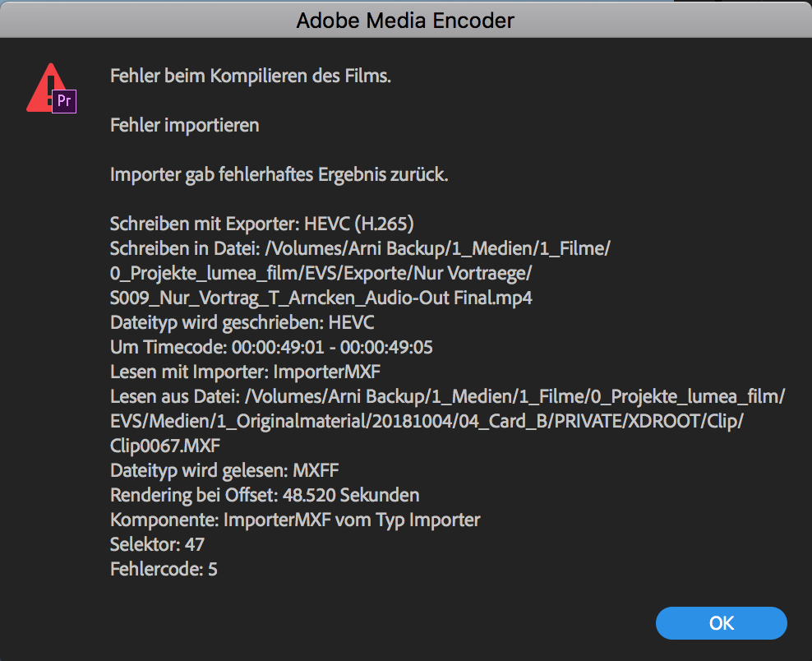Click the OK button to dismiss the error
Image resolution: width=812 pixels, height=661 pixels.
[x=721, y=622]
